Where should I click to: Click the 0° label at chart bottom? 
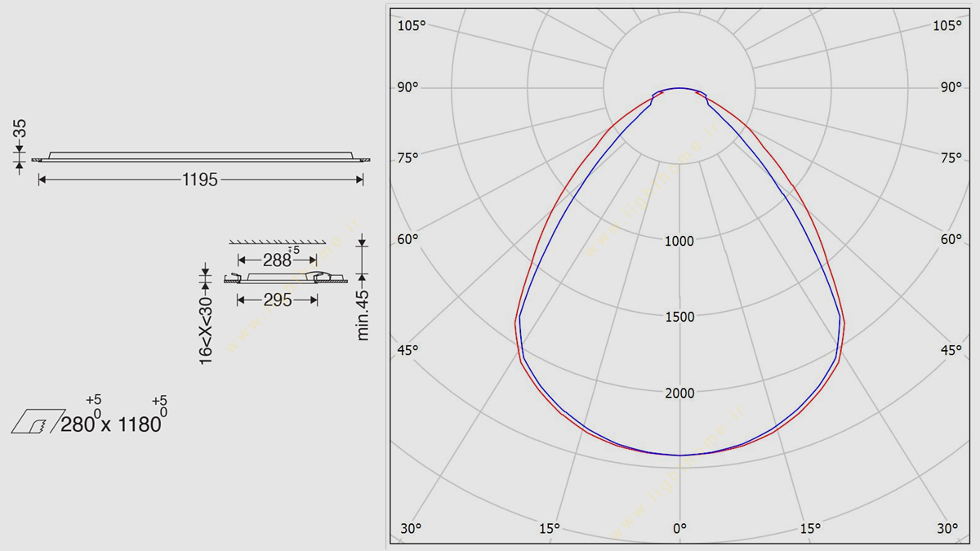coord(679,529)
